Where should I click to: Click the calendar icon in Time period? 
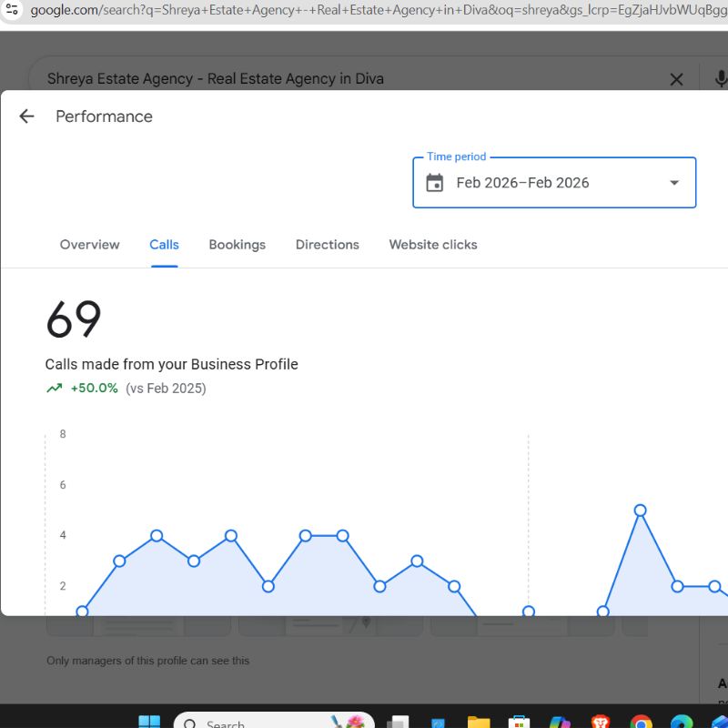click(x=435, y=183)
